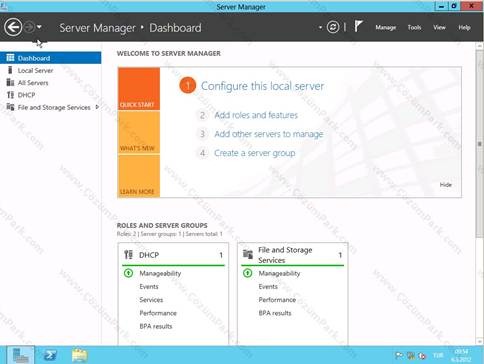The width and height of the screenshot is (484, 364).
Task: Click File and Storage Manageability status icon
Action: (248, 273)
